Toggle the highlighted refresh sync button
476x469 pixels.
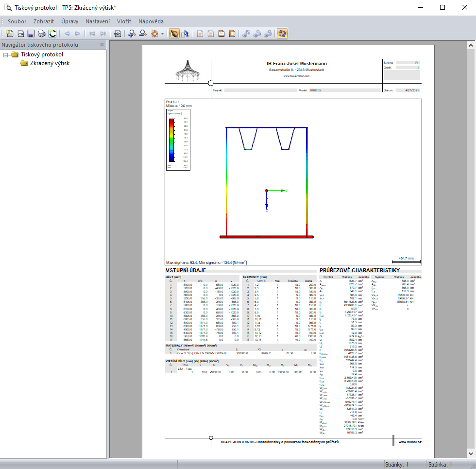[x=282, y=34]
